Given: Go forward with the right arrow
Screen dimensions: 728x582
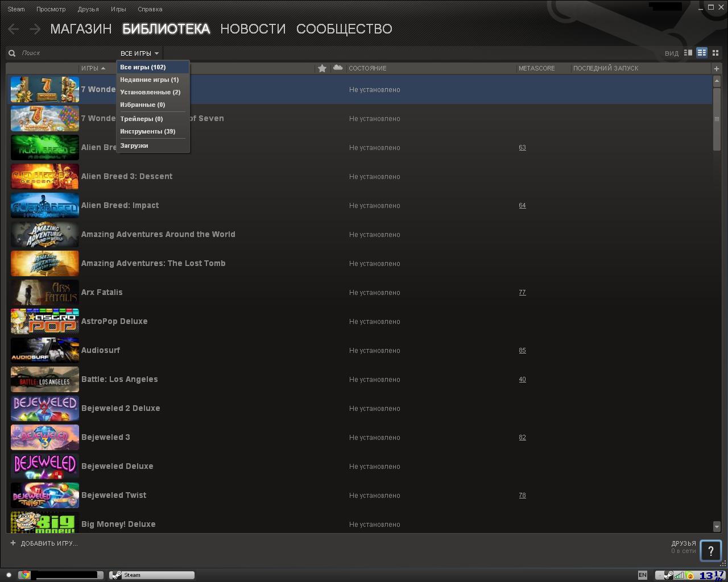Looking at the screenshot, I should (35, 29).
